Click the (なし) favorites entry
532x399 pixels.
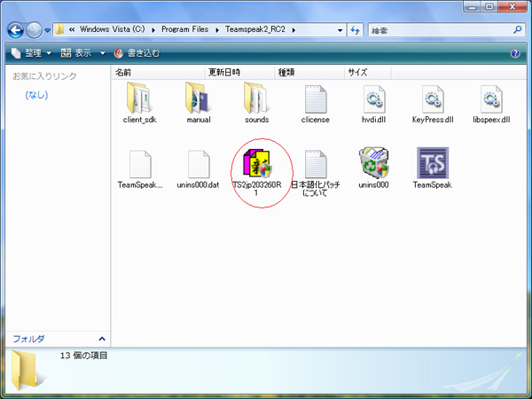tap(36, 95)
